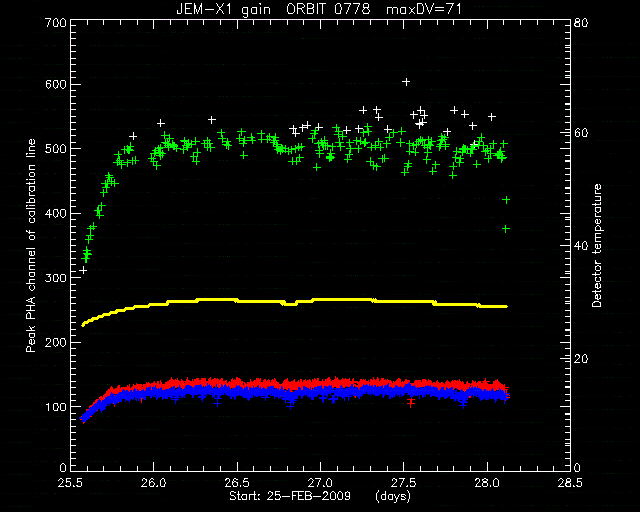
Task: Click the 27.0 tick label on the x-axis
Action: [320, 483]
